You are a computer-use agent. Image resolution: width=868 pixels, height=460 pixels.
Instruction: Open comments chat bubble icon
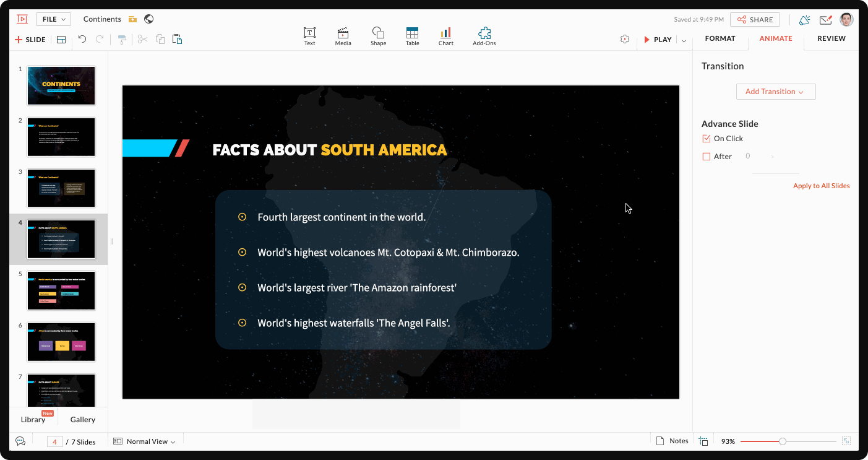pyautogui.click(x=20, y=441)
